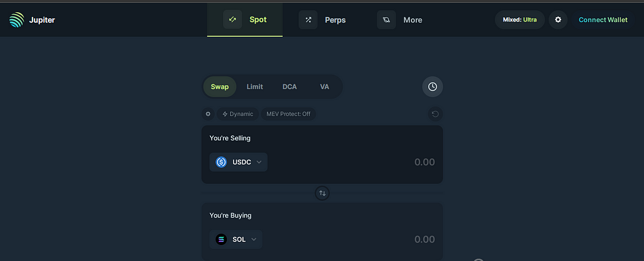Image resolution: width=644 pixels, height=261 pixels.
Task: Select the DCA tab
Action: click(x=289, y=86)
